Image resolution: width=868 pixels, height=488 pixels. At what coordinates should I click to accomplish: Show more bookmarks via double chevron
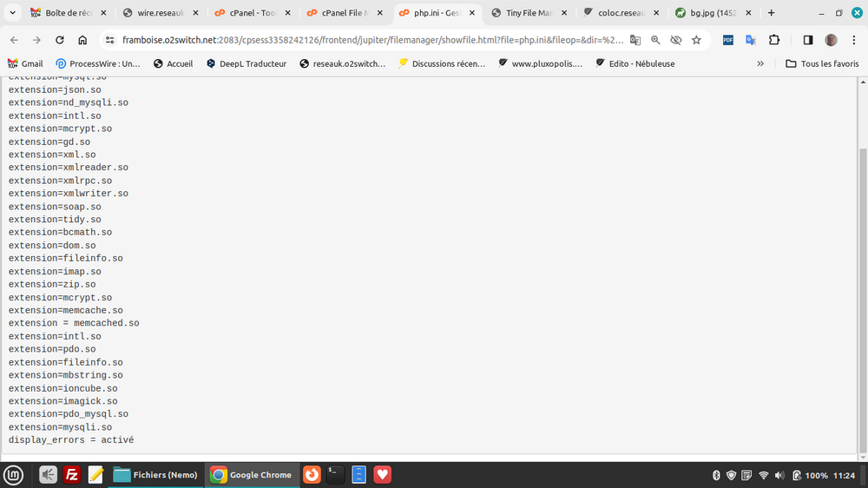pyautogui.click(x=760, y=63)
